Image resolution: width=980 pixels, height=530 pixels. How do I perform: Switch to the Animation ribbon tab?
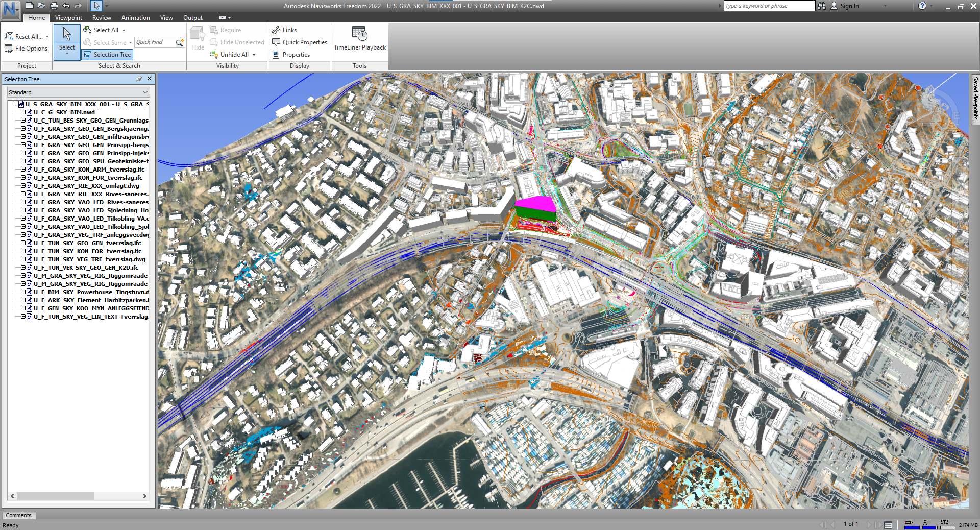(135, 18)
